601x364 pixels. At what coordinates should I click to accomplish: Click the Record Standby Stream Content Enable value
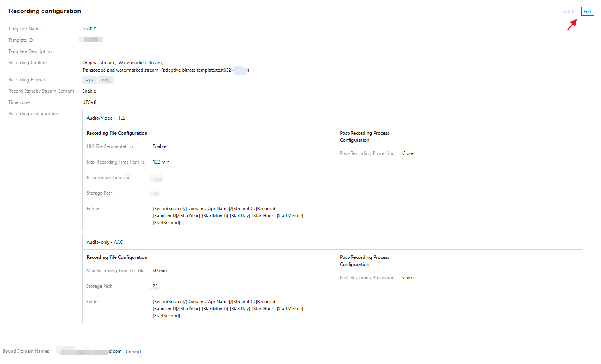click(89, 91)
